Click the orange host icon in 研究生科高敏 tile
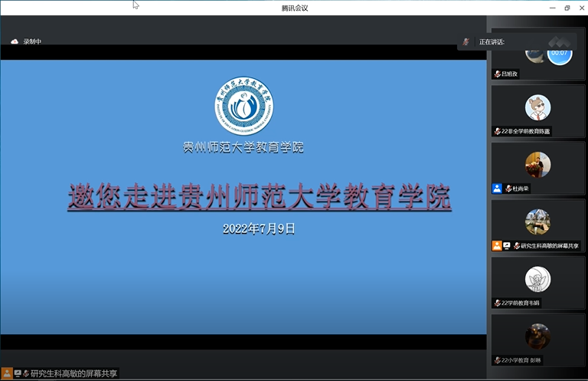588x381 pixels. tap(497, 246)
